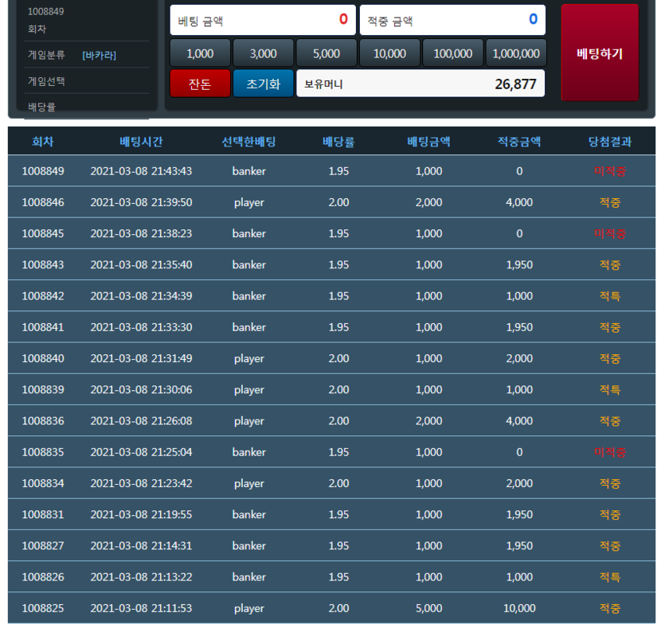Image resolution: width=665 pixels, height=644 pixels.
Task: Click the 2,000 bet amount for round 1008836
Action: tap(428, 421)
